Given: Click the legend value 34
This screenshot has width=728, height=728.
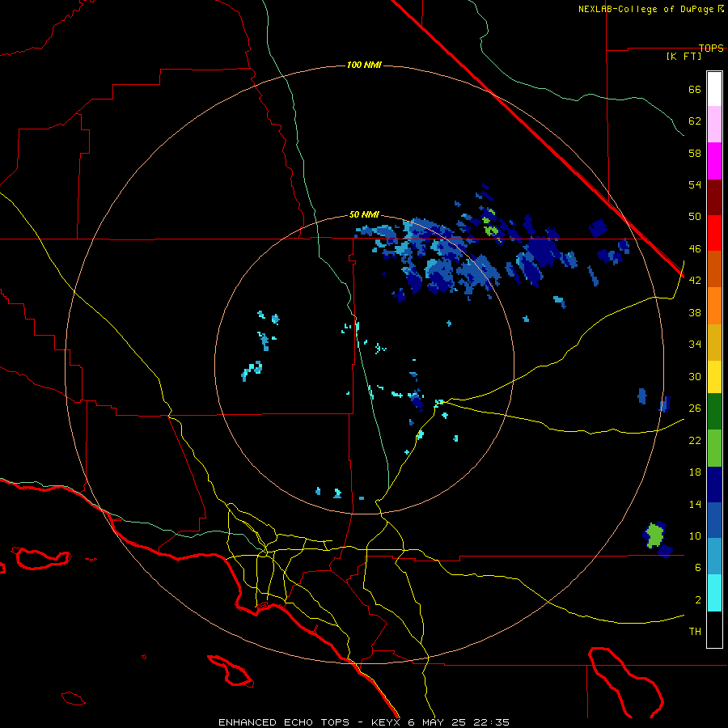Looking at the screenshot, I should (695, 345).
